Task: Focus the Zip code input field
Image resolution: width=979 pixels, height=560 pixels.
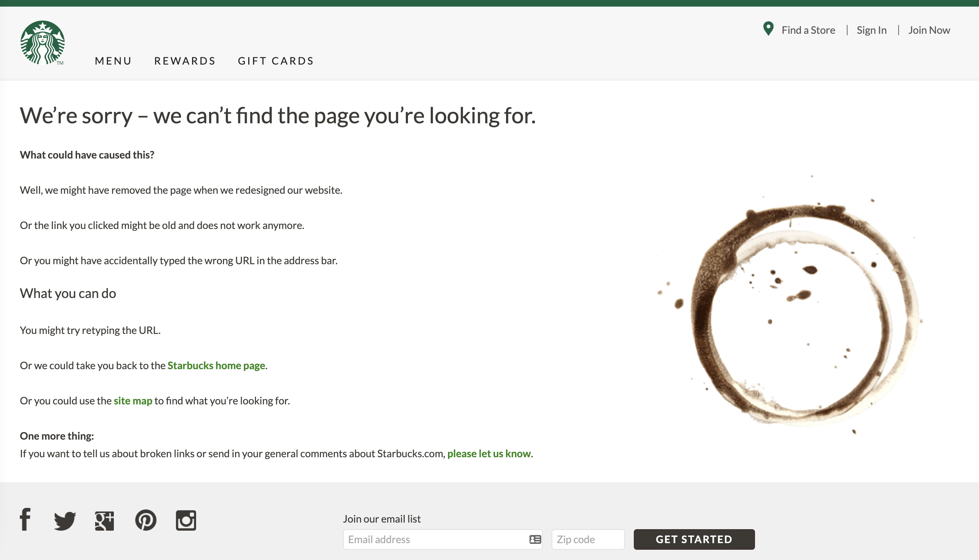Action: (588, 539)
